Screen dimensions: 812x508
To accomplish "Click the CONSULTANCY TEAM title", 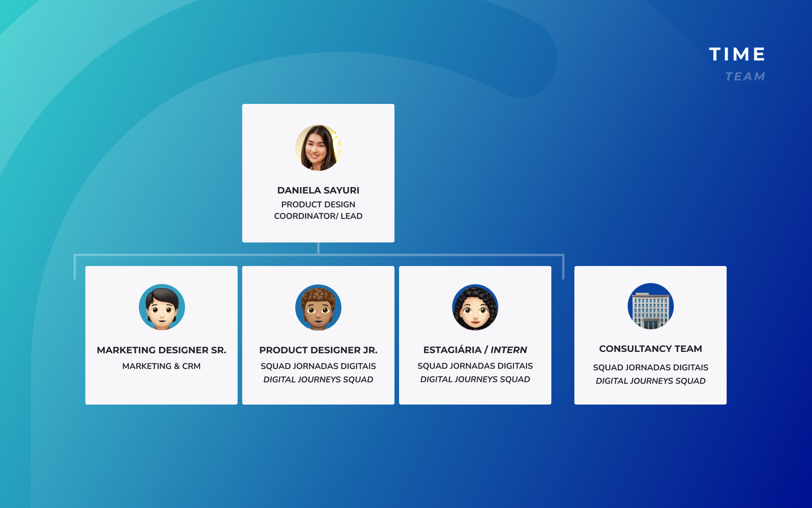I will coord(651,349).
